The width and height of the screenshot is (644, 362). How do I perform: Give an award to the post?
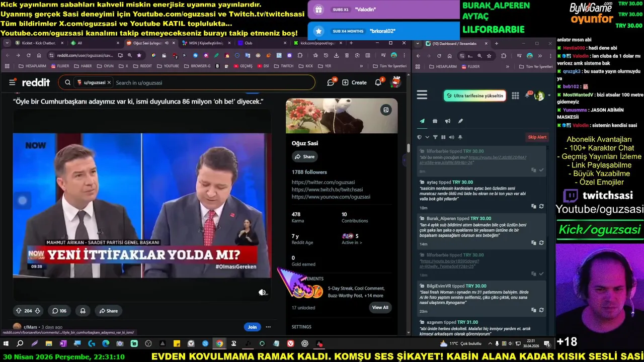[83, 311]
